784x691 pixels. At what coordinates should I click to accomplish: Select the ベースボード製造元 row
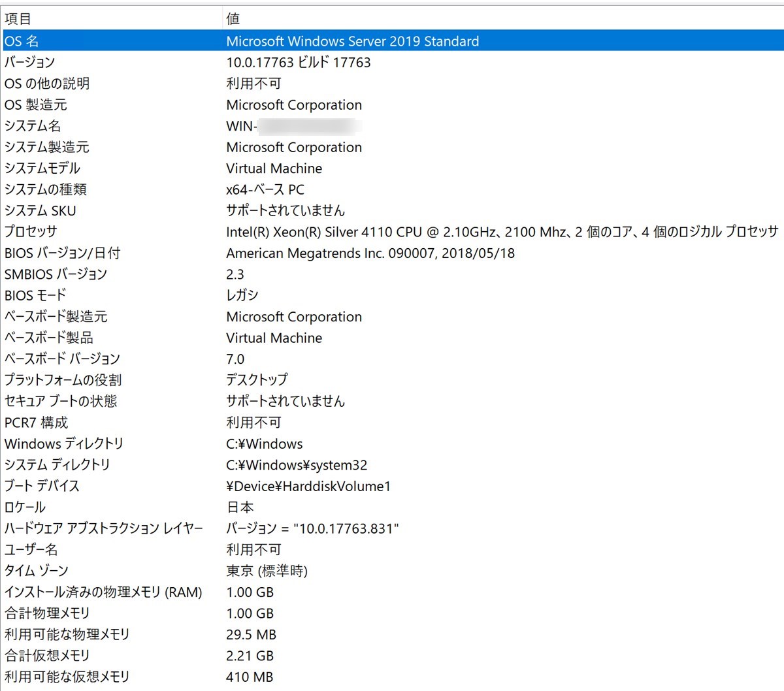coord(392,317)
